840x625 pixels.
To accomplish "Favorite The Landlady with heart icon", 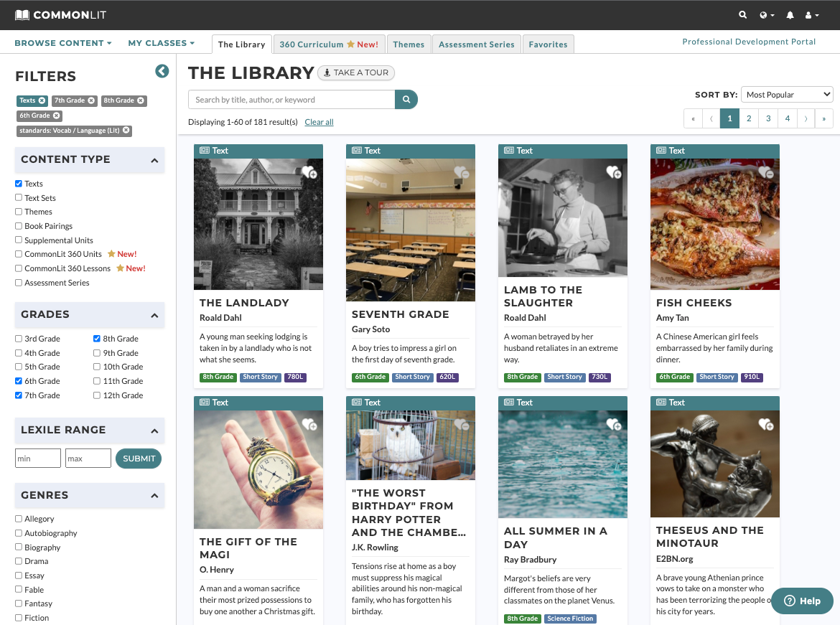I will [309, 172].
